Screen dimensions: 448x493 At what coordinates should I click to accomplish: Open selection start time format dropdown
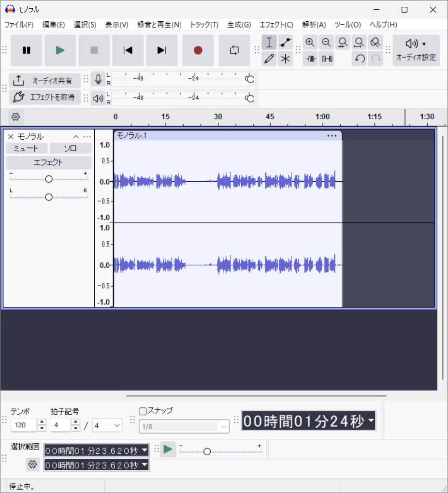[x=145, y=450]
